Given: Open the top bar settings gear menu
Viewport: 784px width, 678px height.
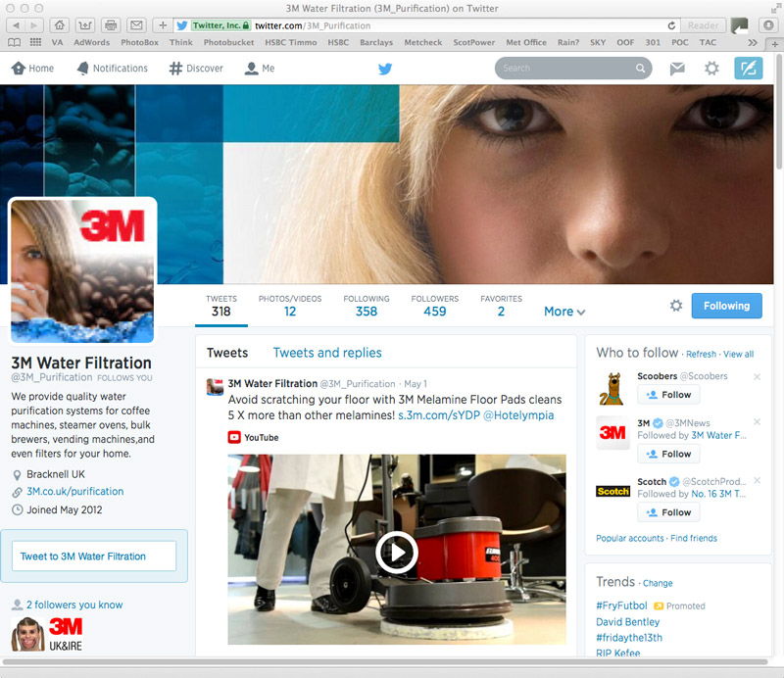Looking at the screenshot, I should click(x=712, y=69).
